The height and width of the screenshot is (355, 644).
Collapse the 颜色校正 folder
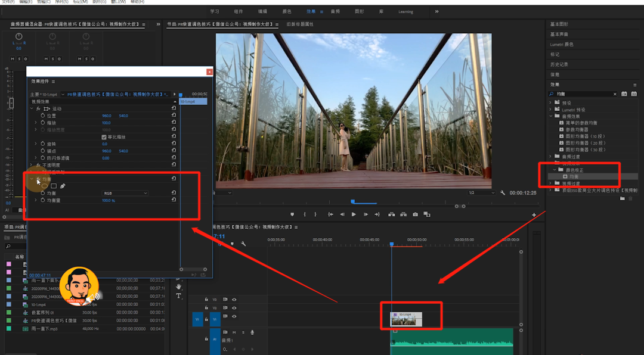point(555,170)
